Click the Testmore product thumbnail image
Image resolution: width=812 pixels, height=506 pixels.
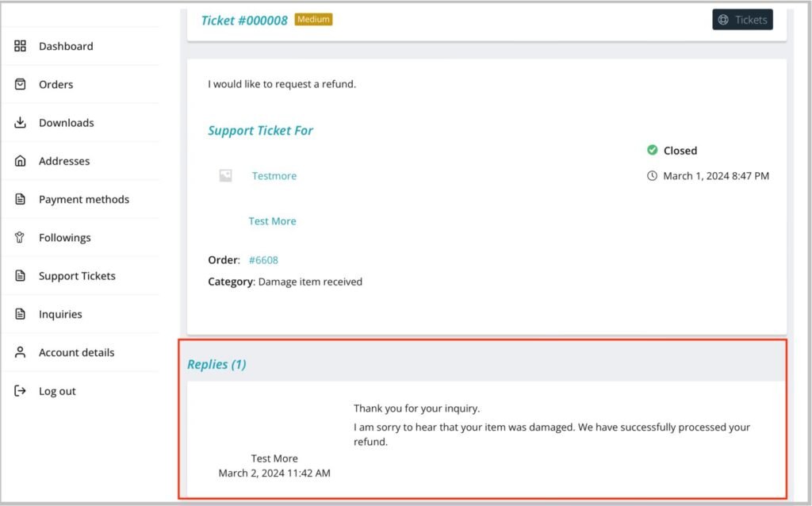[225, 176]
